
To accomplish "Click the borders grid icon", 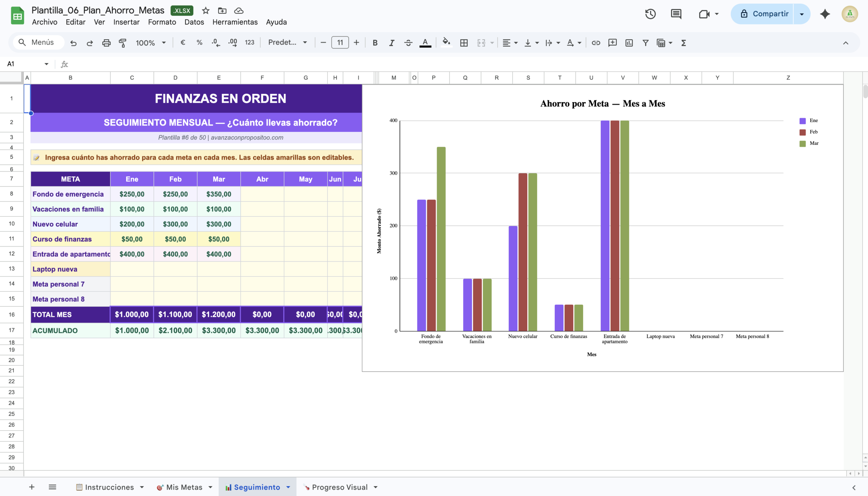I will tap(463, 43).
